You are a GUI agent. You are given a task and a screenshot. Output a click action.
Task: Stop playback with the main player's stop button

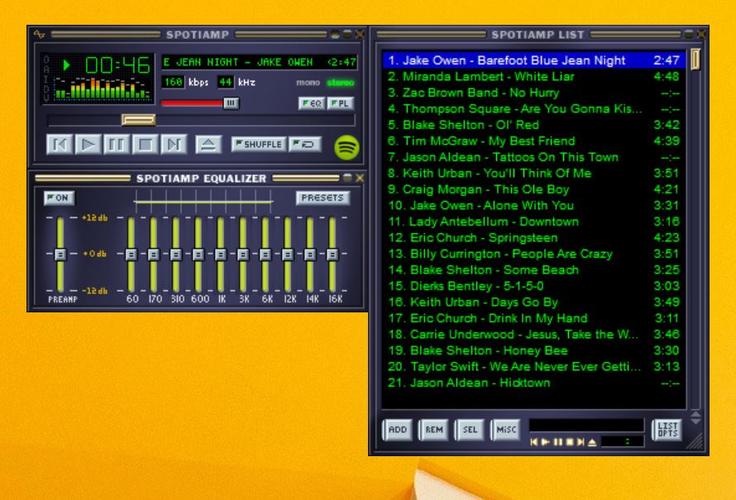pyautogui.click(x=145, y=144)
